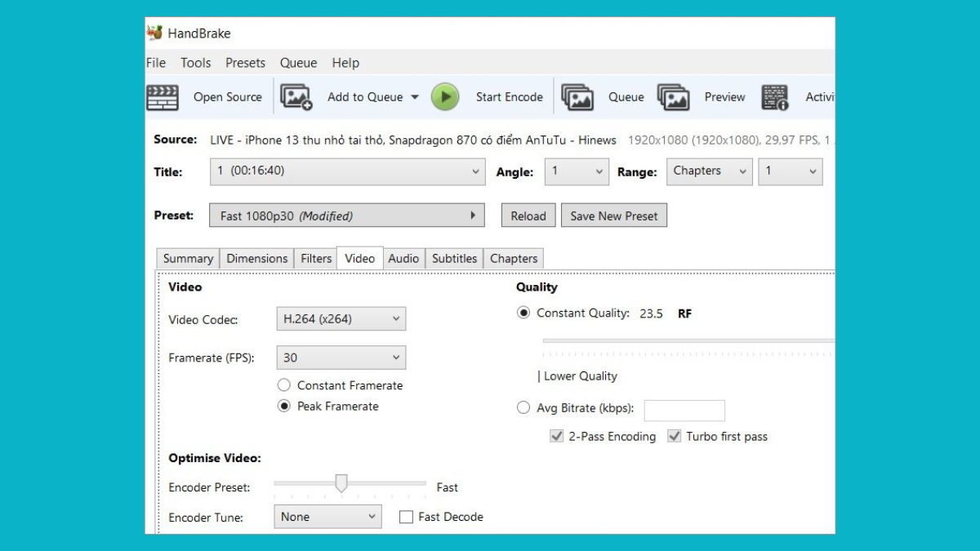Click the HandBrake pineapple app icon
980x551 pixels.
coord(154,33)
